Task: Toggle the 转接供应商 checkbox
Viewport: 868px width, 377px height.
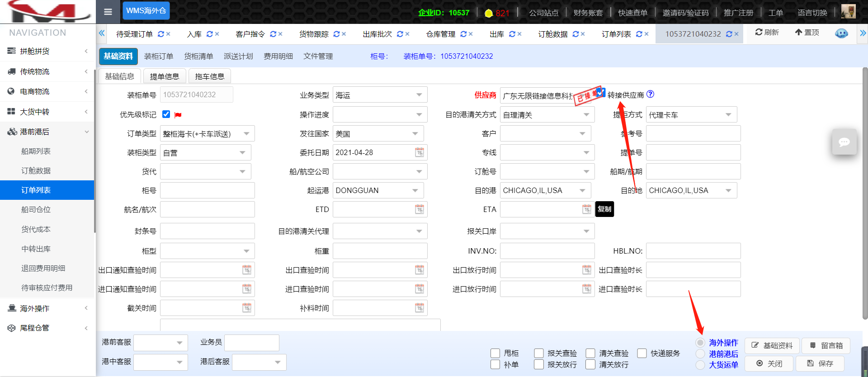Action: pyautogui.click(x=601, y=93)
